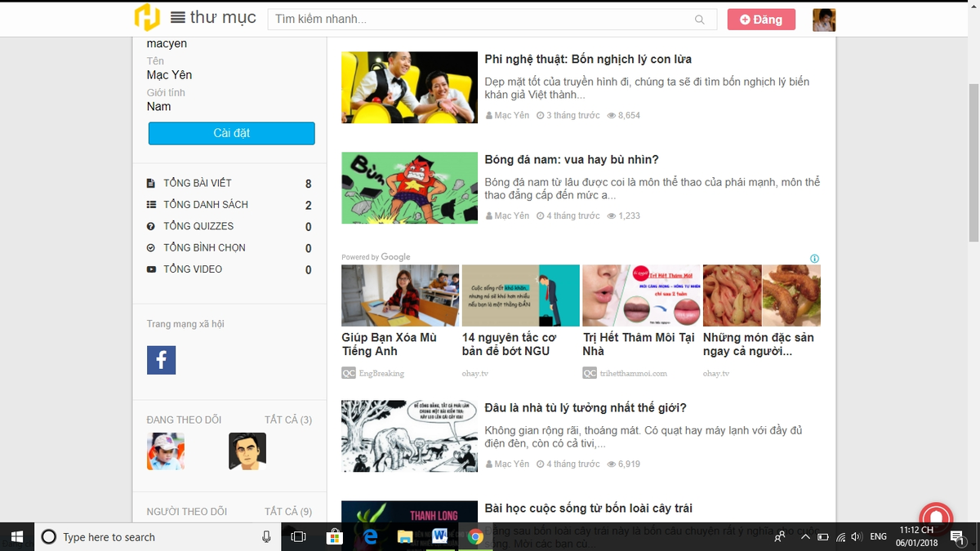
Task: Open TỔNG BÌNH CHỌN row
Action: click(229, 247)
